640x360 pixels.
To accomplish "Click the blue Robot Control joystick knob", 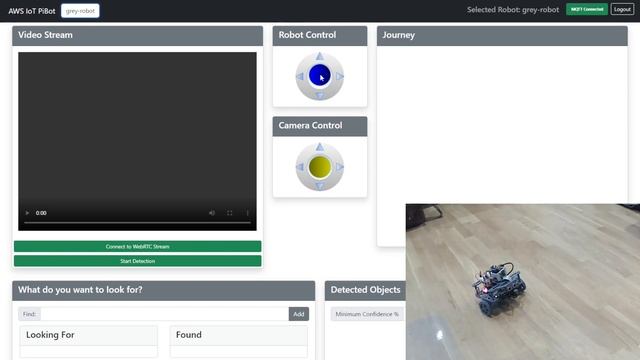I will [x=320, y=75].
